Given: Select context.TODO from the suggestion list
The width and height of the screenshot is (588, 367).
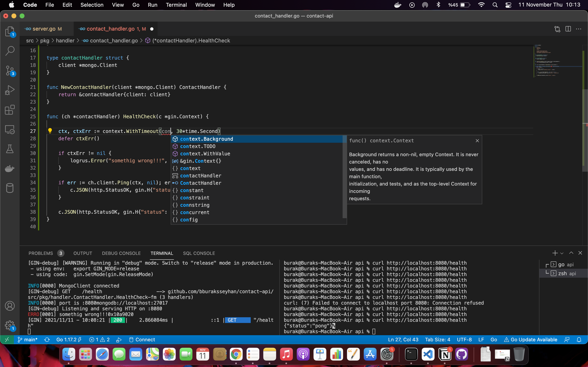Looking at the screenshot, I should click(198, 146).
